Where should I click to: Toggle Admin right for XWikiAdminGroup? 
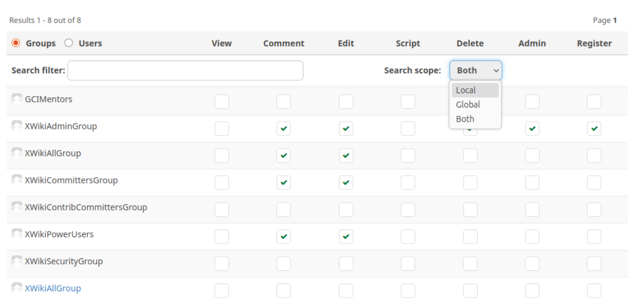pyautogui.click(x=532, y=129)
